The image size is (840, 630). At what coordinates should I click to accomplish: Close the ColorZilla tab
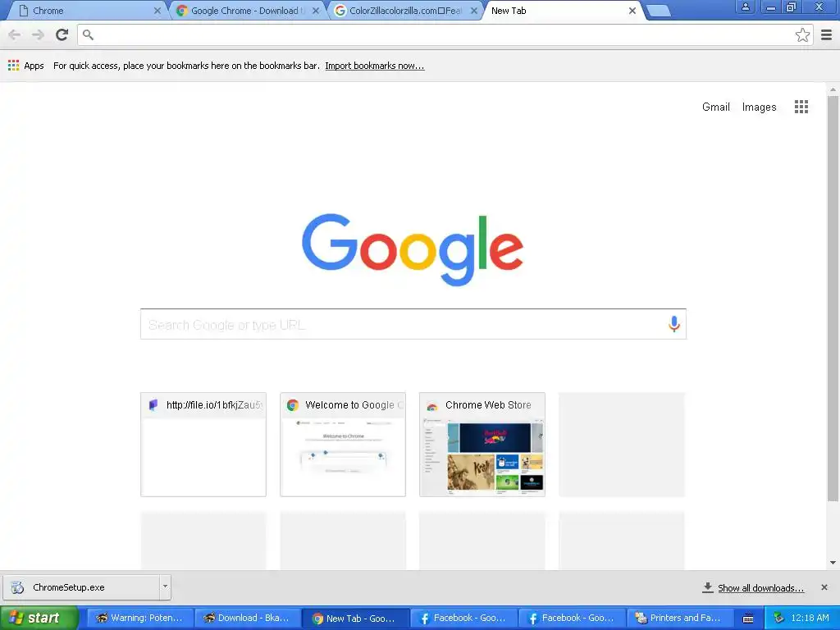(x=474, y=11)
